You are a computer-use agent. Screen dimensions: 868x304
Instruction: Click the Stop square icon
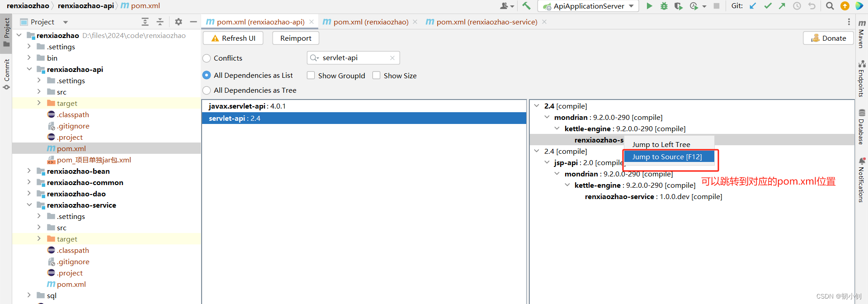coord(717,6)
